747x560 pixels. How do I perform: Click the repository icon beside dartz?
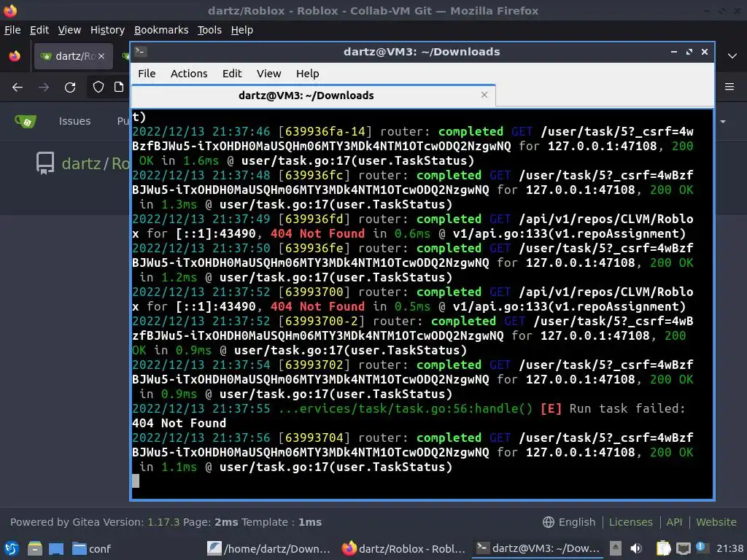[x=45, y=163]
